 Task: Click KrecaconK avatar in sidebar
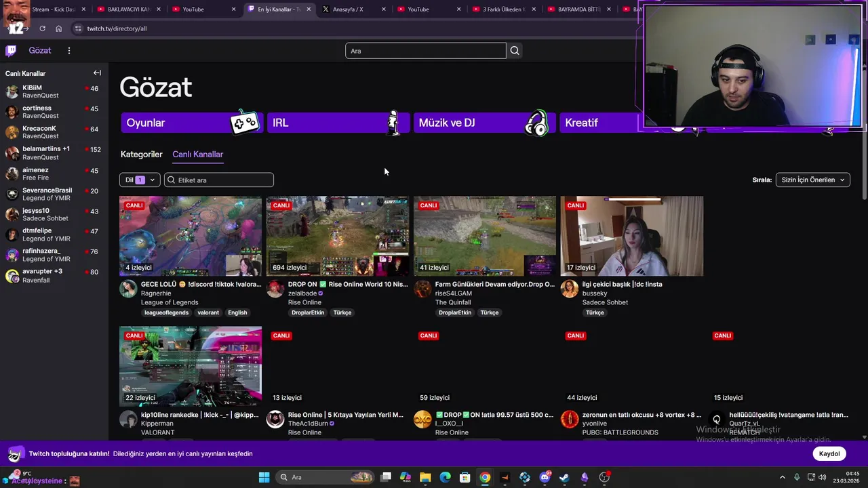tap(12, 132)
